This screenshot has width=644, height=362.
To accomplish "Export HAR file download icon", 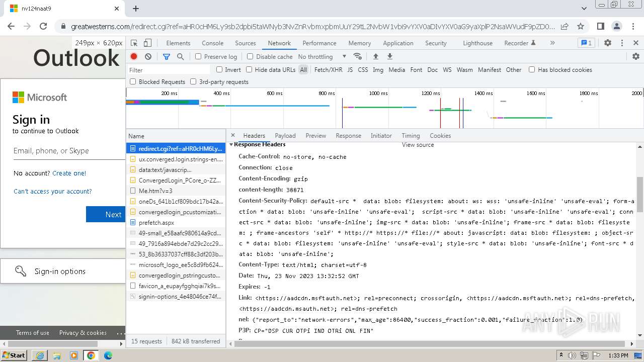I will (389, 56).
